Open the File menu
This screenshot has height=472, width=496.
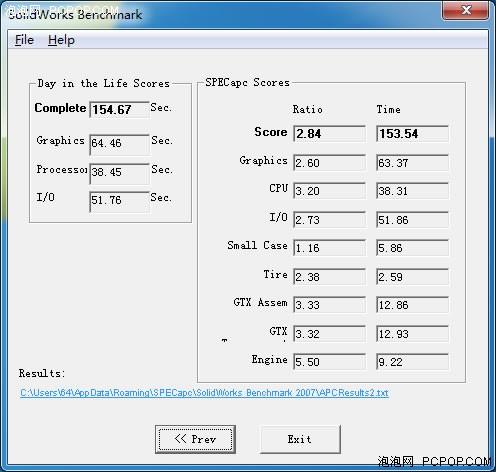pos(24,40)
